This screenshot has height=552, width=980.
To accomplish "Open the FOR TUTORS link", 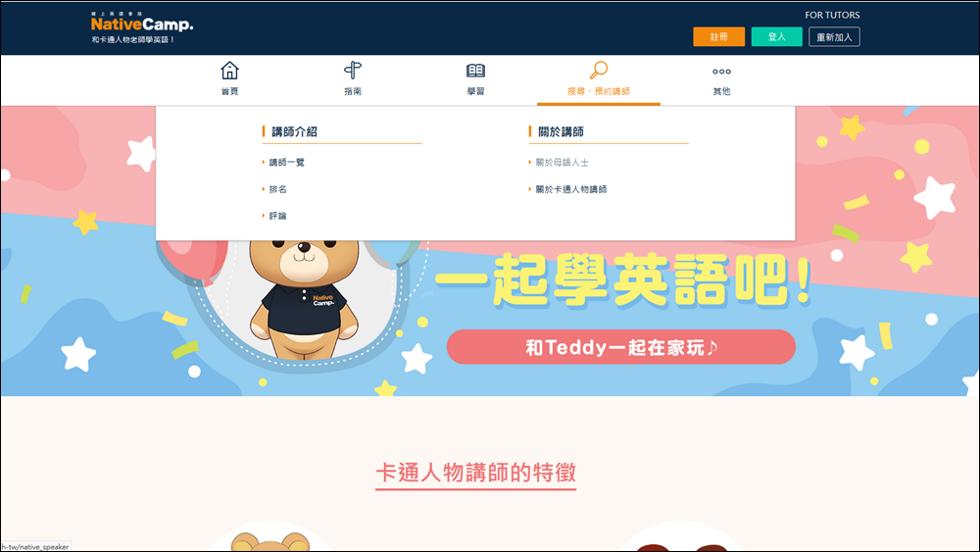I will tap(832, 15).
